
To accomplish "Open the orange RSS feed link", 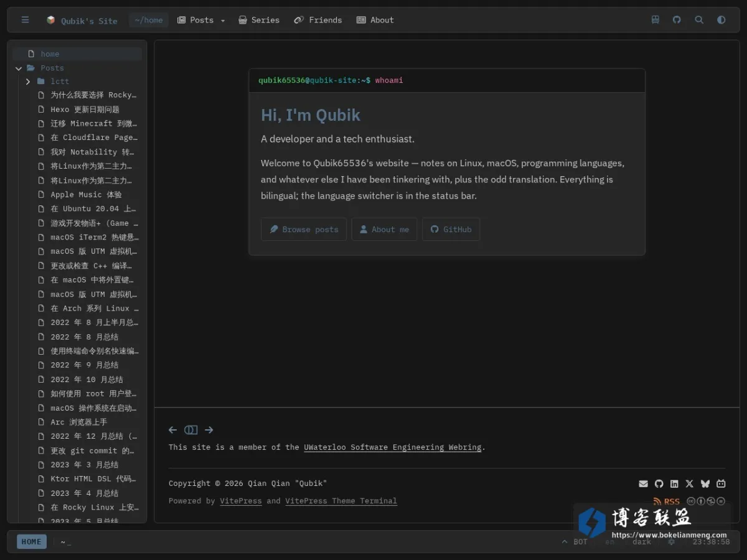I will coord(666,502).
